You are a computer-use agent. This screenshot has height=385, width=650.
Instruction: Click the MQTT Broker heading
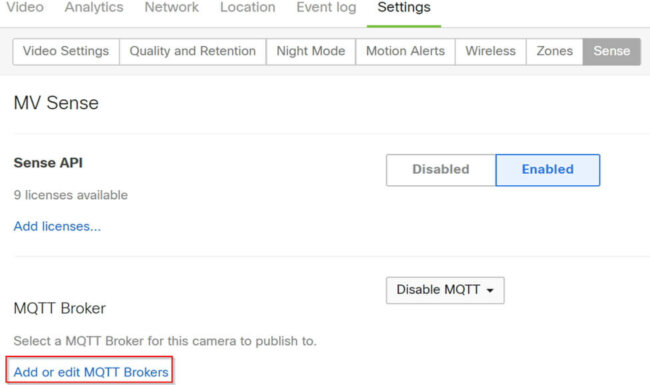pyautogui.click(x=59, y=308)
